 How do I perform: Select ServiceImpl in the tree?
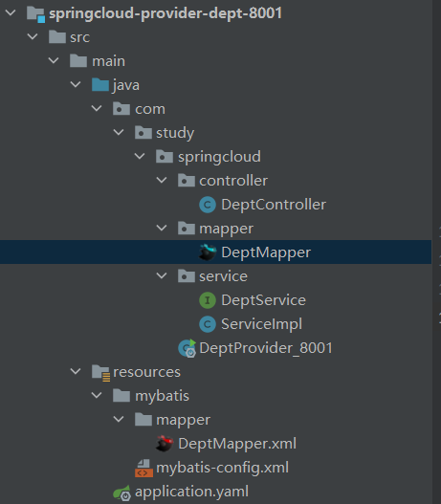click(262, 324)
